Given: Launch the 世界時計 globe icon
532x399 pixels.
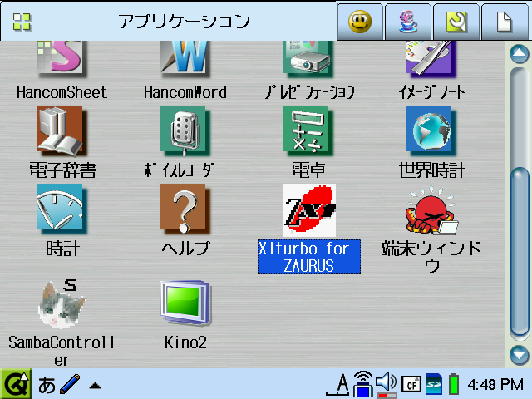Looking at the screenshot, I should pos(431,131).
